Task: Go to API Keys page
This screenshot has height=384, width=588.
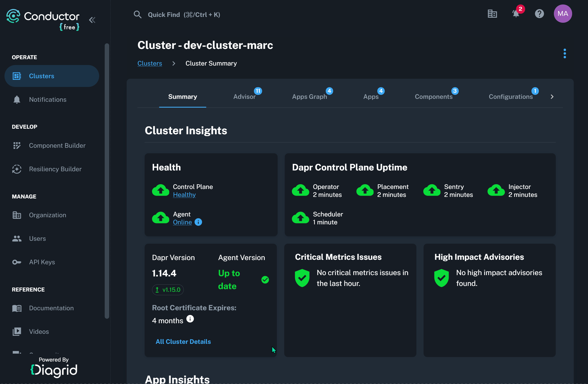Action: pos(42,262)
